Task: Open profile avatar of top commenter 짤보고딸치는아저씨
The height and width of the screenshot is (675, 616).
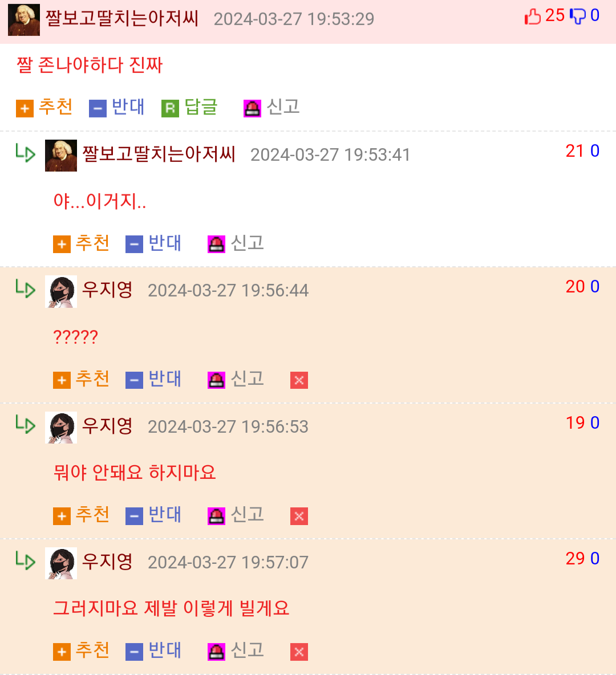Action: (24, 20)
